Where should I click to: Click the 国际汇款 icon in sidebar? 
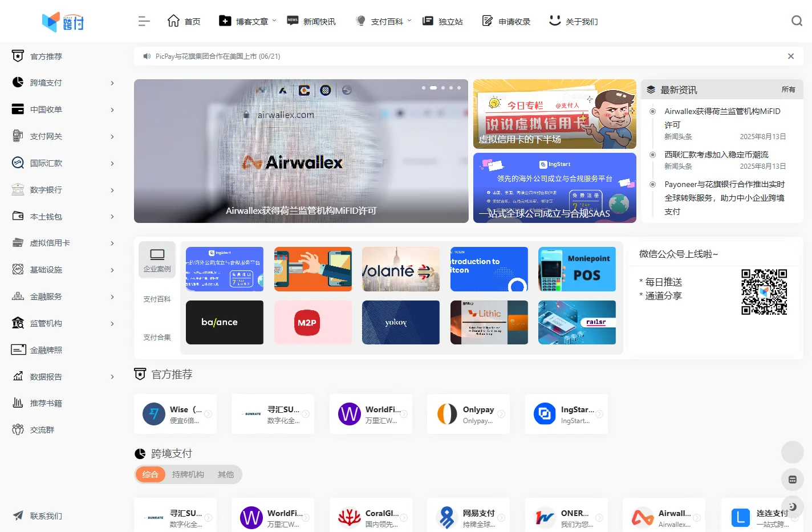tap(18, 163)
